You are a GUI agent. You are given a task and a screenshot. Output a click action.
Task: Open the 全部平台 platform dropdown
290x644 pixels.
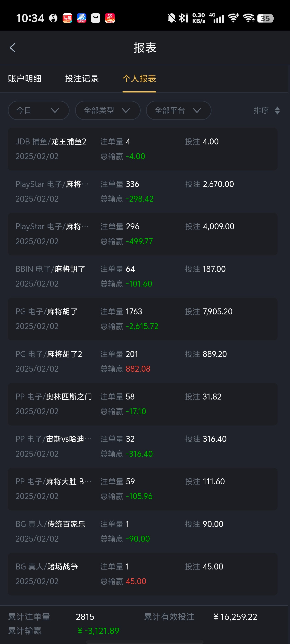click(x=178, y=110)
